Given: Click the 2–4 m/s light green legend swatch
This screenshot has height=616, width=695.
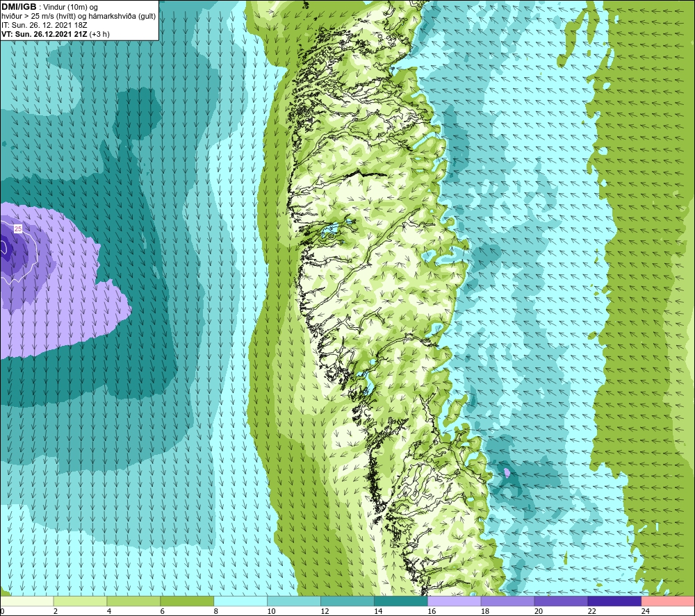Looking at the screenshot, I should click(x=80, y=601).
